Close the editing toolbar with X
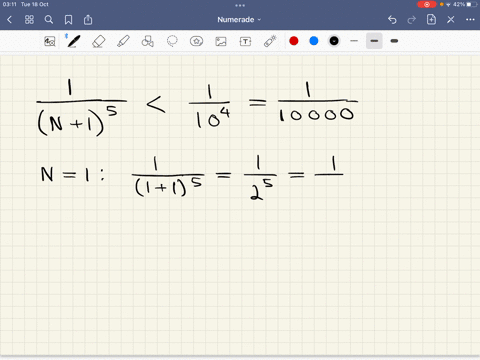 click(451, 20)
